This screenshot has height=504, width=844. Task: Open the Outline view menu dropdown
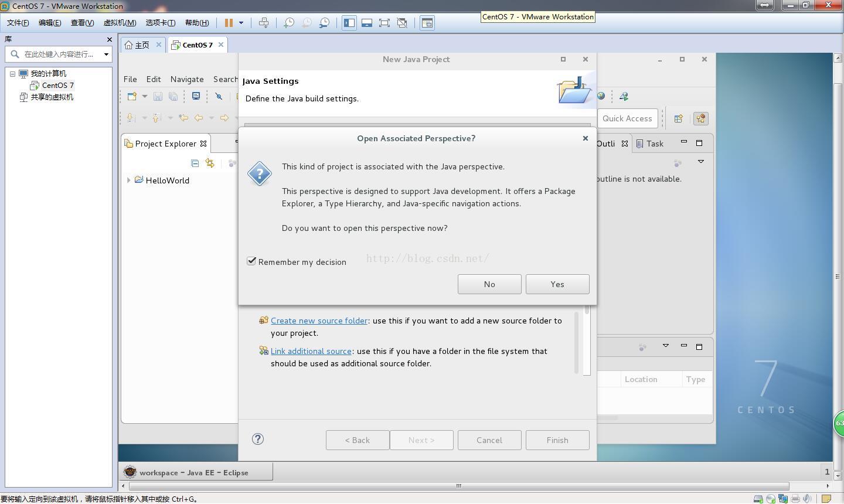[x=700, y=161]
